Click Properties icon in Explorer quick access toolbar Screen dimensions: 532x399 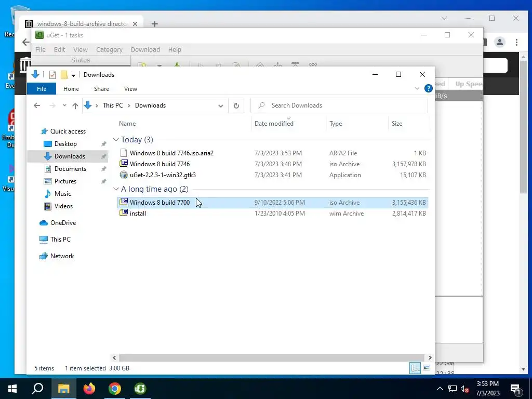coord(52,75)
